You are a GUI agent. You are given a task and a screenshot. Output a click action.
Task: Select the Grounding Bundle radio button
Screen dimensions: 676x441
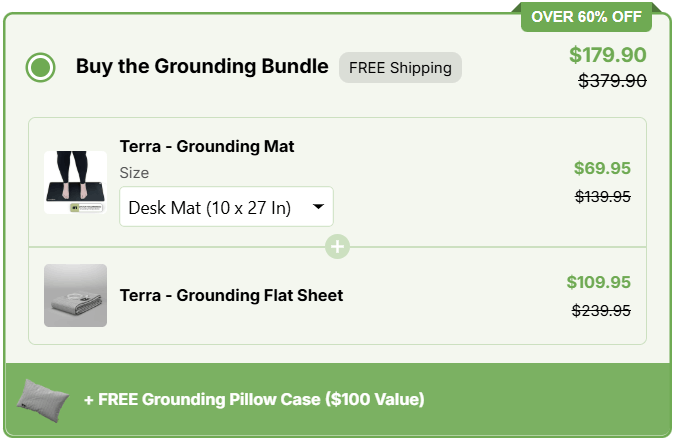(41, 68)
